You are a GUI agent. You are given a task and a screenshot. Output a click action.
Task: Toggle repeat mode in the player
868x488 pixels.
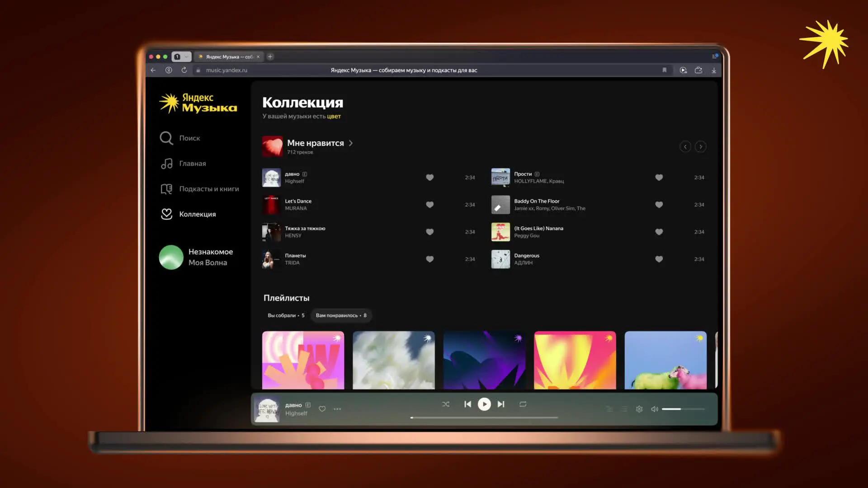pyautogui.click(x=523, y=404)
